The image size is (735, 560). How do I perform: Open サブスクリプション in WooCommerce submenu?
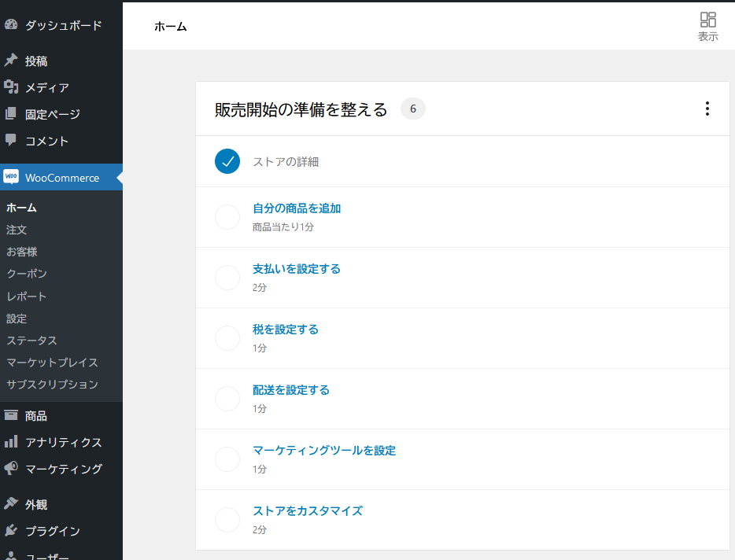(52, 385)
